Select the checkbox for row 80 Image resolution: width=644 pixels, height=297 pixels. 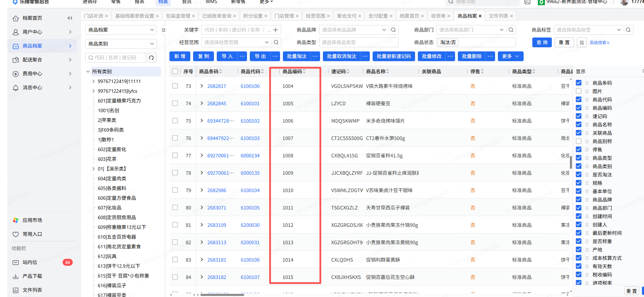pos(175,207)
